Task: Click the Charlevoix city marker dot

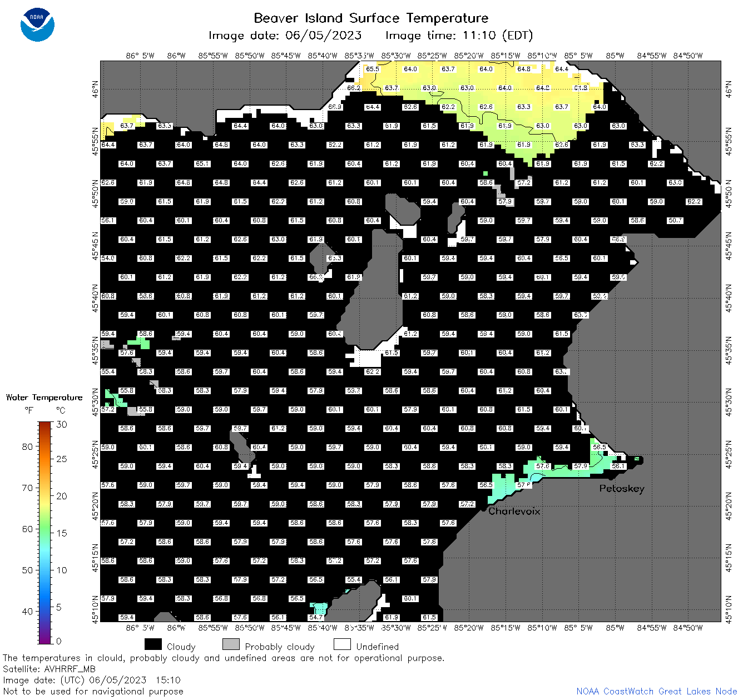Action: tap(484, 508)
